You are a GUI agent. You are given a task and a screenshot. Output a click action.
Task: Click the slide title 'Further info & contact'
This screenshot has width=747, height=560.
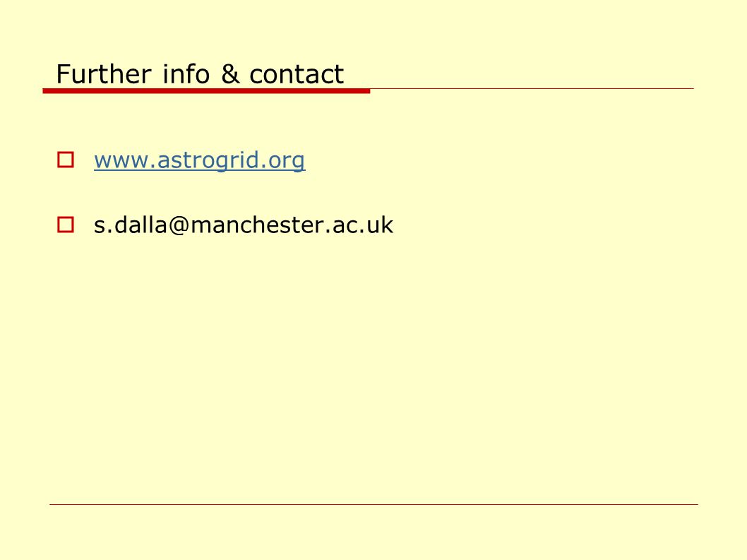200,74
